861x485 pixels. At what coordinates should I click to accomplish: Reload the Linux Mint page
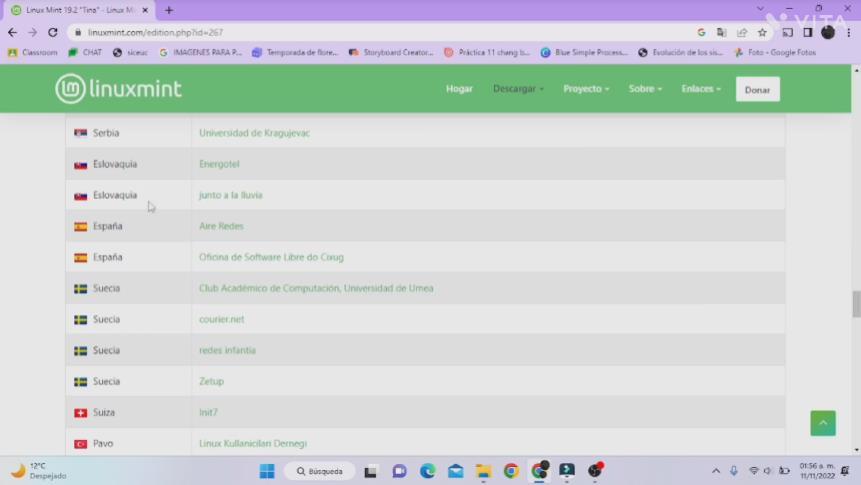(53, 33)
